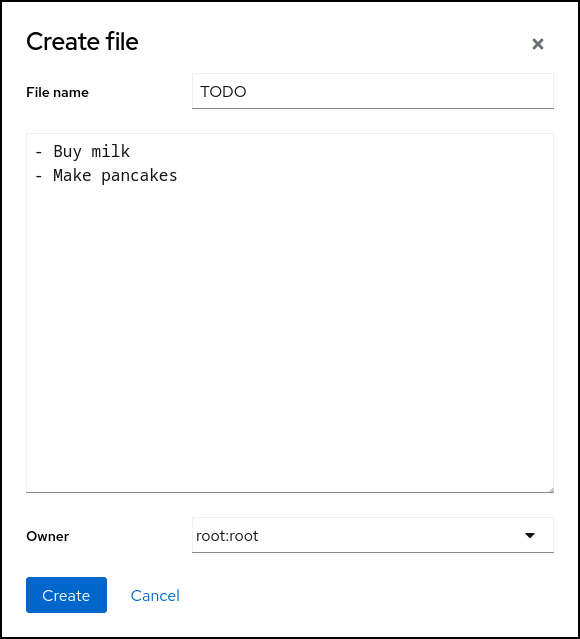Close the Create file dialog
This screenshot has height=639, width=580.
[x=538, y=44]
